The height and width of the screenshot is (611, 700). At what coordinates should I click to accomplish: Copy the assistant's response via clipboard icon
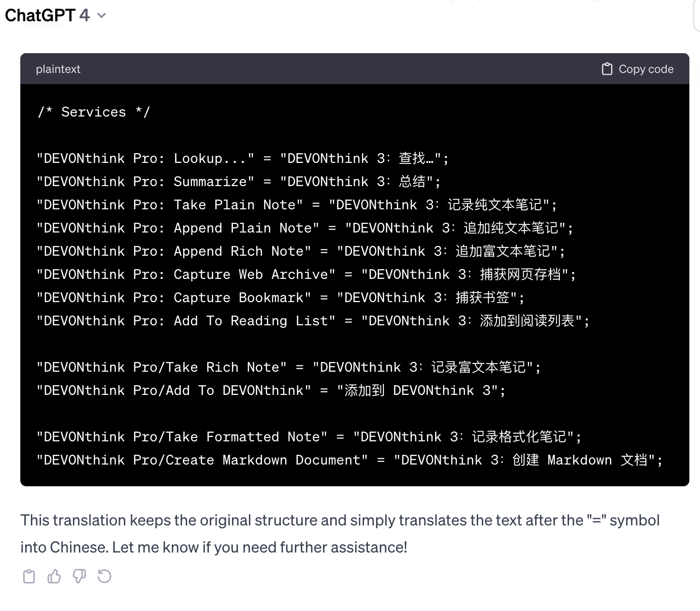coord(29,576)
